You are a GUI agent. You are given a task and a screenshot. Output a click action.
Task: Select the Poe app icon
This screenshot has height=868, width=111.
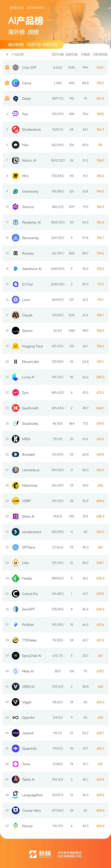(x=15, y=114)
